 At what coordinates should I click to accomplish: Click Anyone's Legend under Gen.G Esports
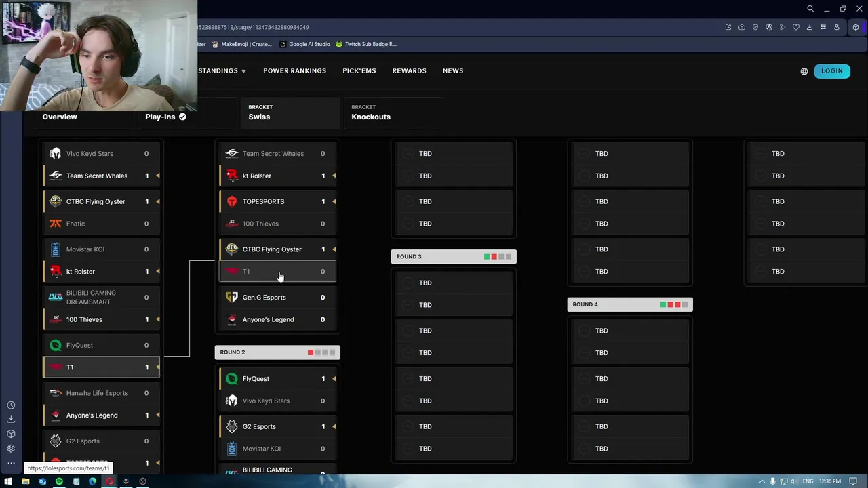coord(278,319)
